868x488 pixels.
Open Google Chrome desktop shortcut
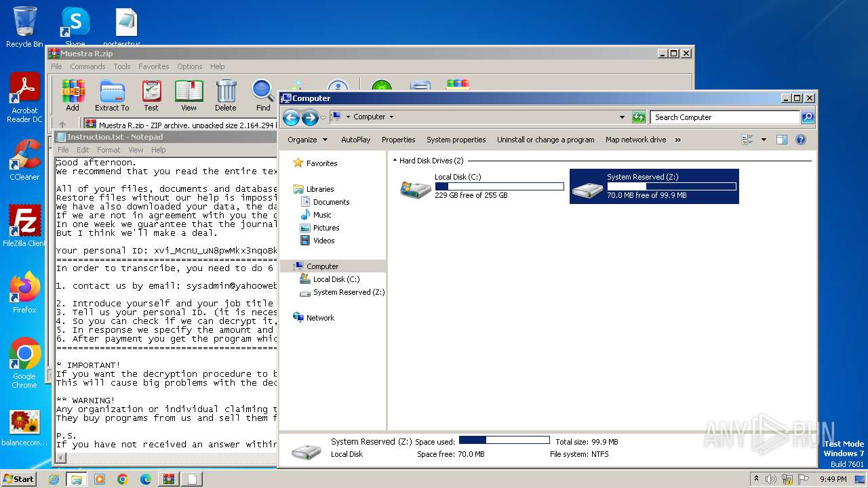(24, 363)
